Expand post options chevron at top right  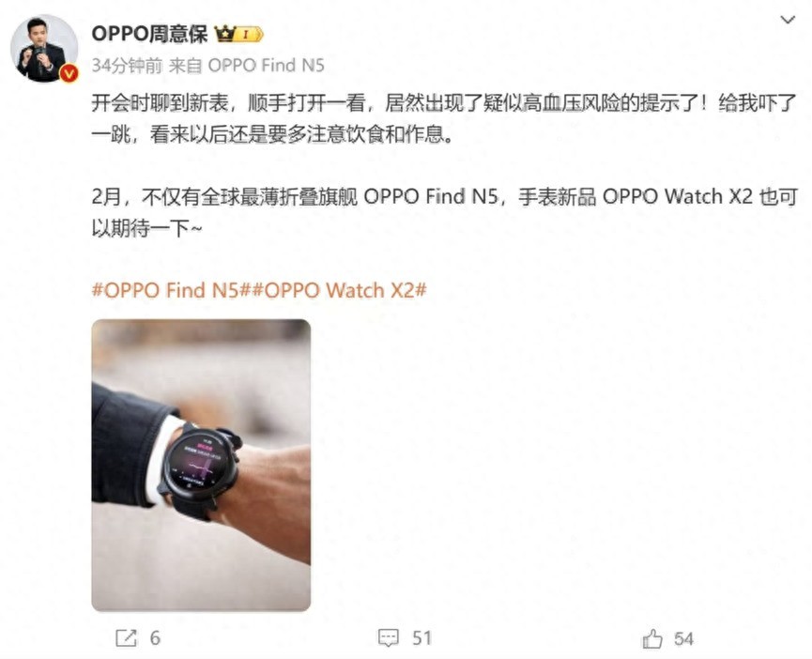(788, 20)
